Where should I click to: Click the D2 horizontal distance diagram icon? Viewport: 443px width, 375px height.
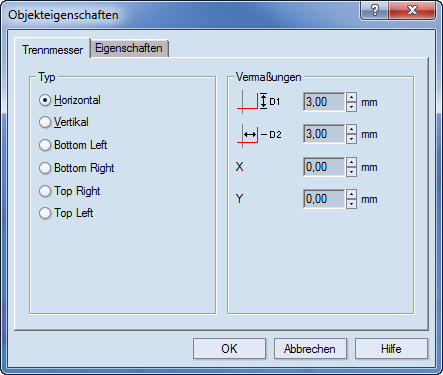pyautogui.click(x=259, y=135)
